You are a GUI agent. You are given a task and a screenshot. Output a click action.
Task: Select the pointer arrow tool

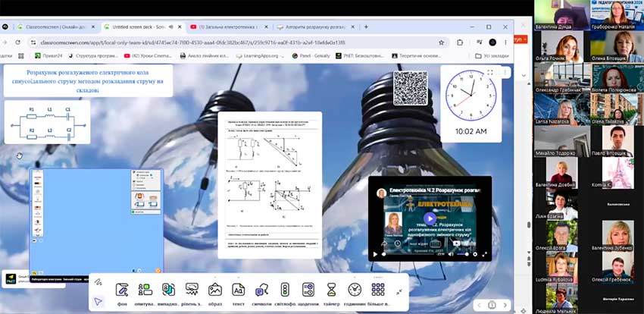[98, 302]
